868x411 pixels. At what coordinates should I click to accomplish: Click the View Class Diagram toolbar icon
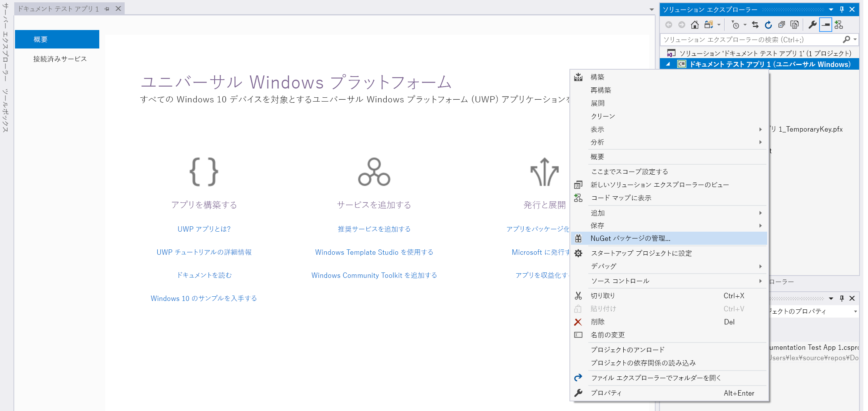839,25
